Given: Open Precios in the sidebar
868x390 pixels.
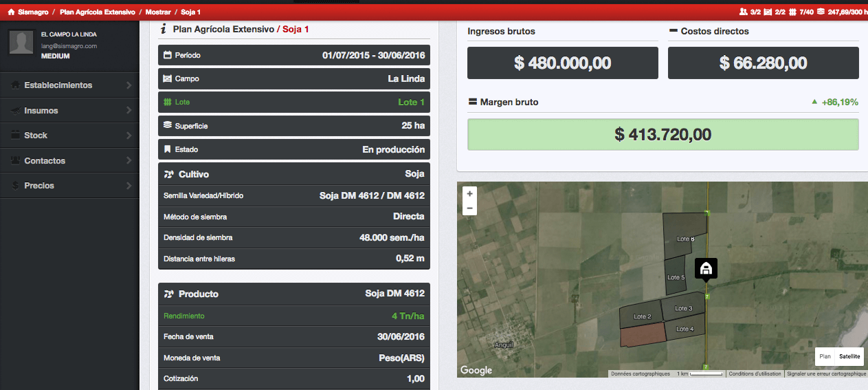Looking at the screenshot, I should (69, 186).
